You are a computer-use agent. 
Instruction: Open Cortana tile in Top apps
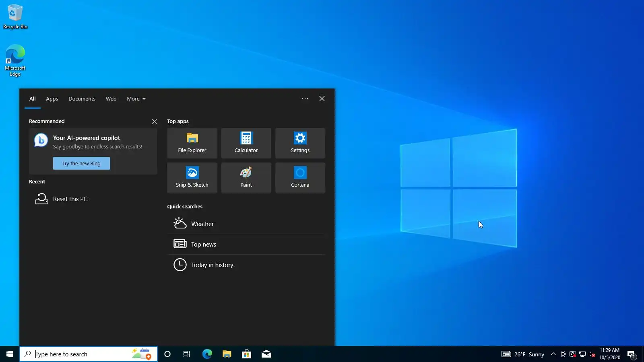click(300, 178)
